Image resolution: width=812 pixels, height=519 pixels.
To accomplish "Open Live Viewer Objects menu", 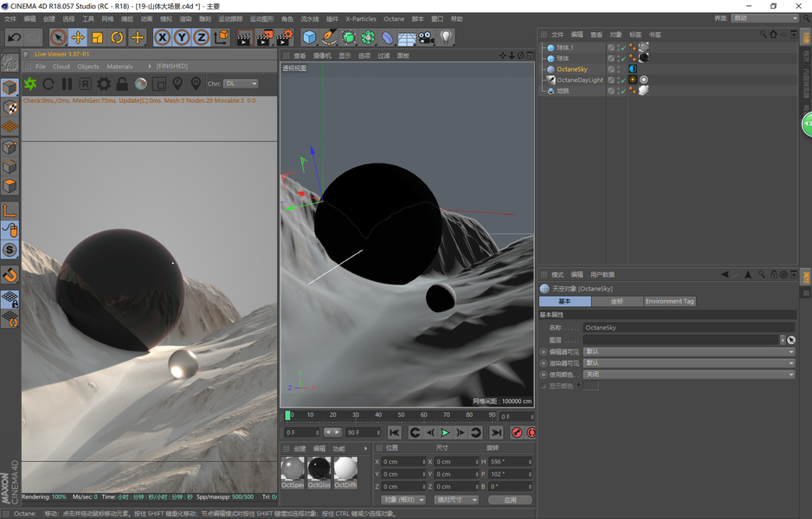I will click(88, 67).
